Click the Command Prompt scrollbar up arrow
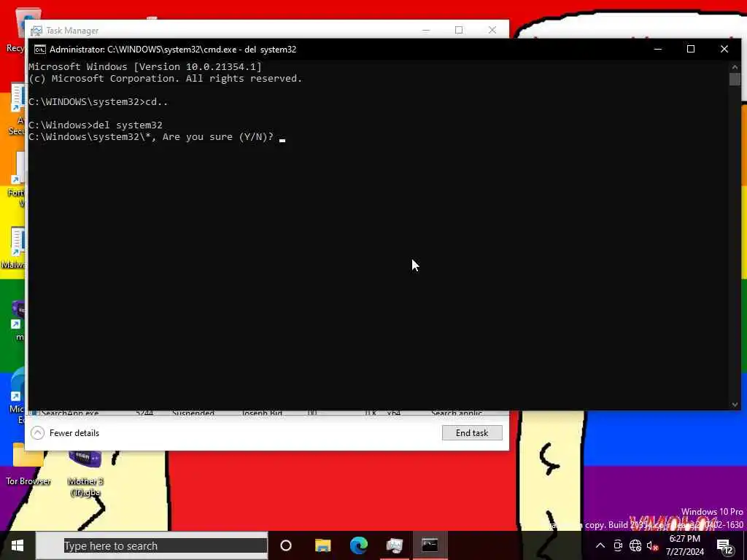The image size is (747, 560). 735,66
